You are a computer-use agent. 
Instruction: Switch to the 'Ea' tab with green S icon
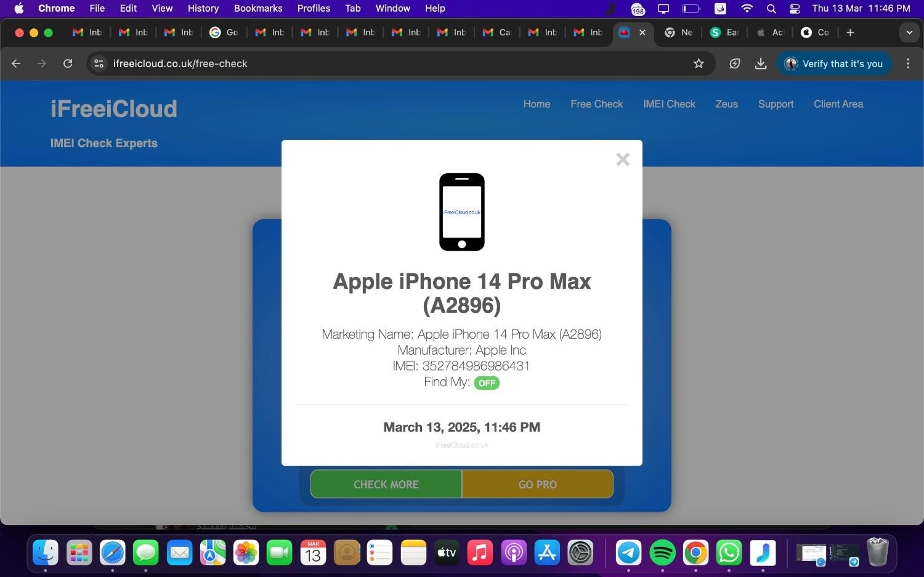click(x=724, y=33)
